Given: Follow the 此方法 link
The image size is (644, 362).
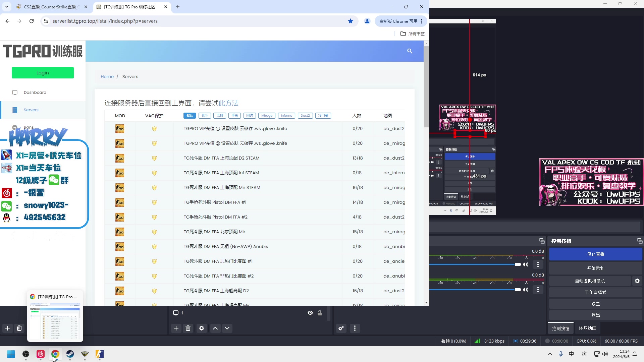Looking at the screenshot, I should 228,103.
